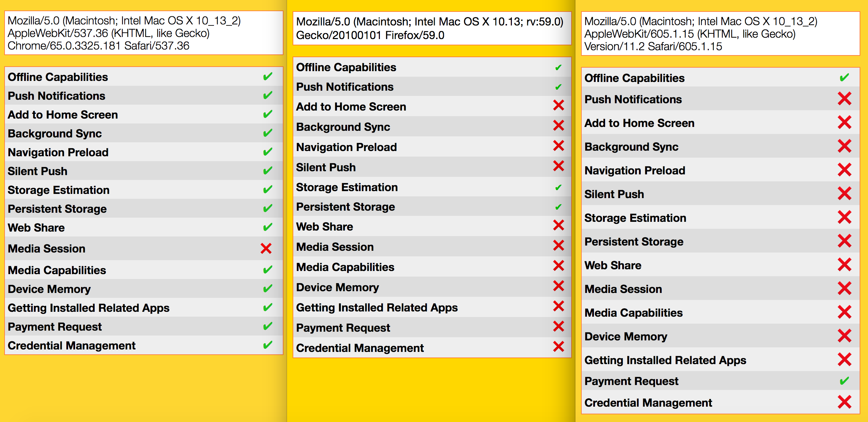This screenshot has height=422, width=868.
Task: Click the Device Memory label in Safari column
Action: click(x=626, y=337)
